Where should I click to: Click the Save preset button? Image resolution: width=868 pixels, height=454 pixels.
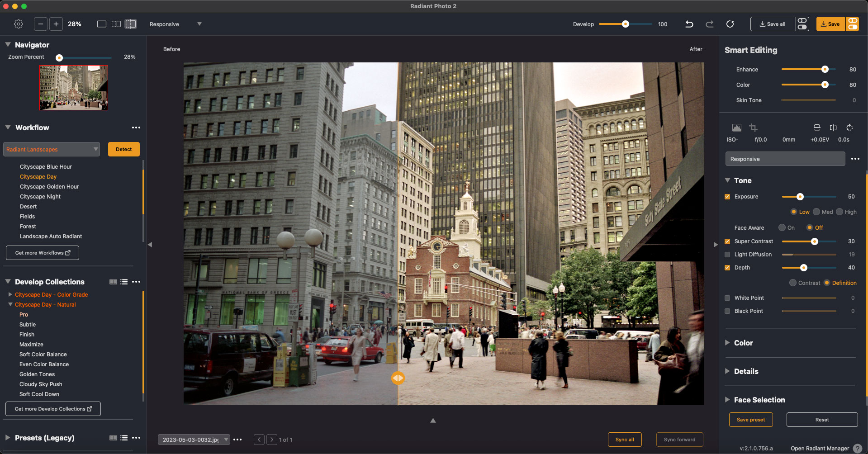coord(750,420)
